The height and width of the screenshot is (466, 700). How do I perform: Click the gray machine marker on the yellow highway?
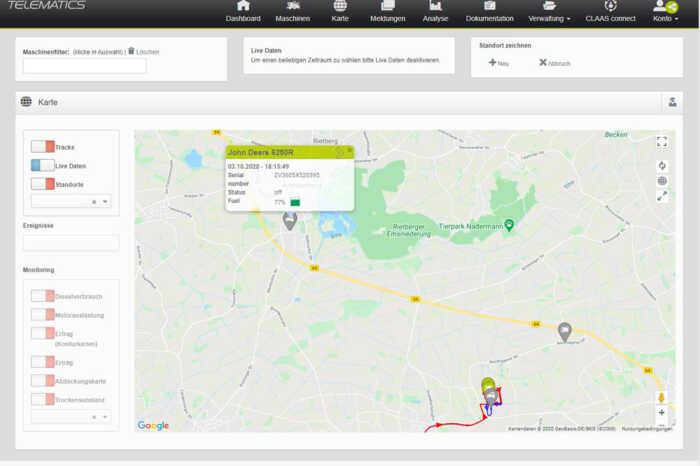point(565,332)
